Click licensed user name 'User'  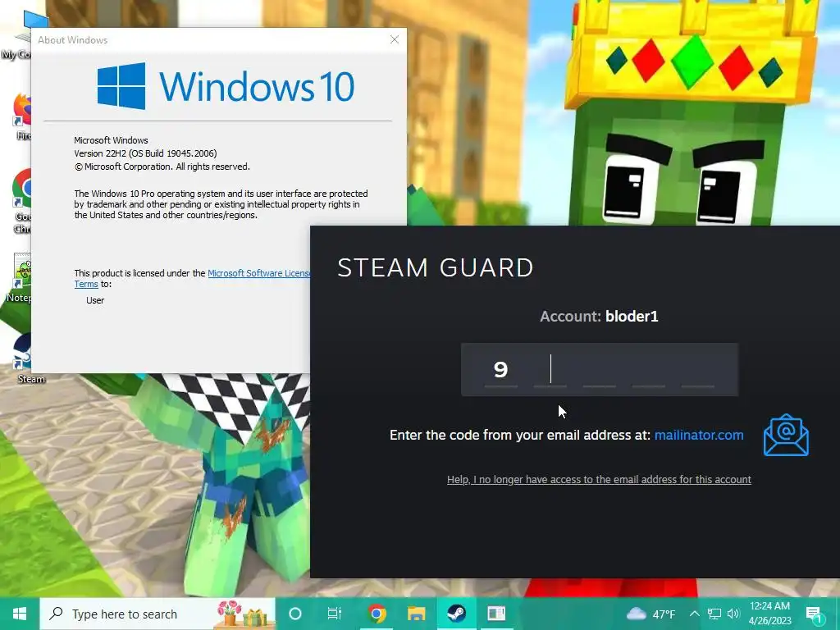tap(95, 300)
